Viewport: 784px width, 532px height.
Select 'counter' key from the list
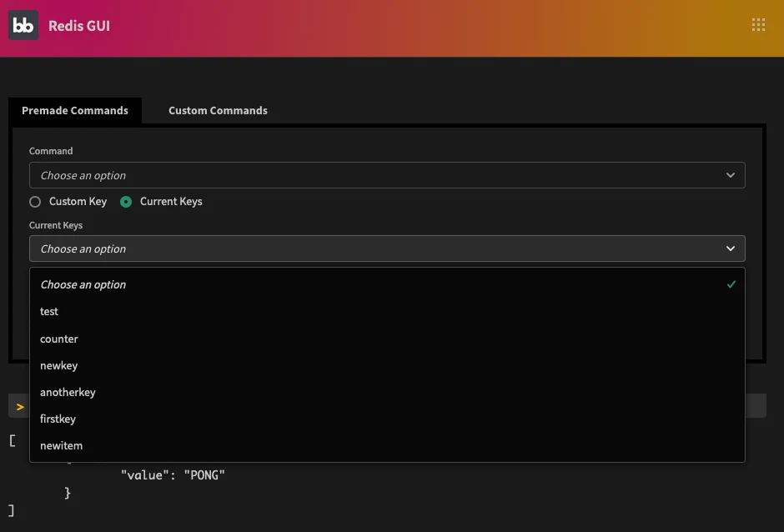tap(387, 339)
